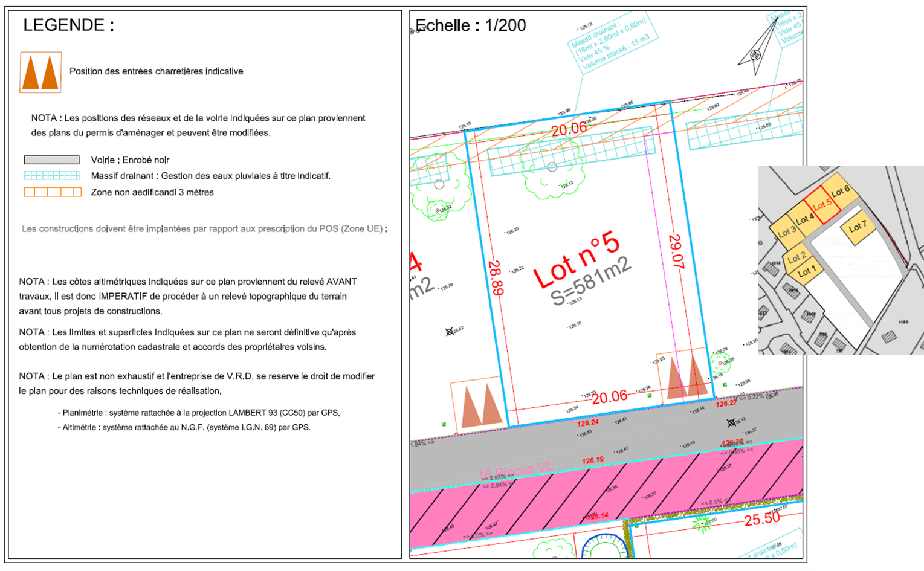924x571 pixels.
Task: Click the NOTA about côtes altimétriques
Action: click(188, 296)
